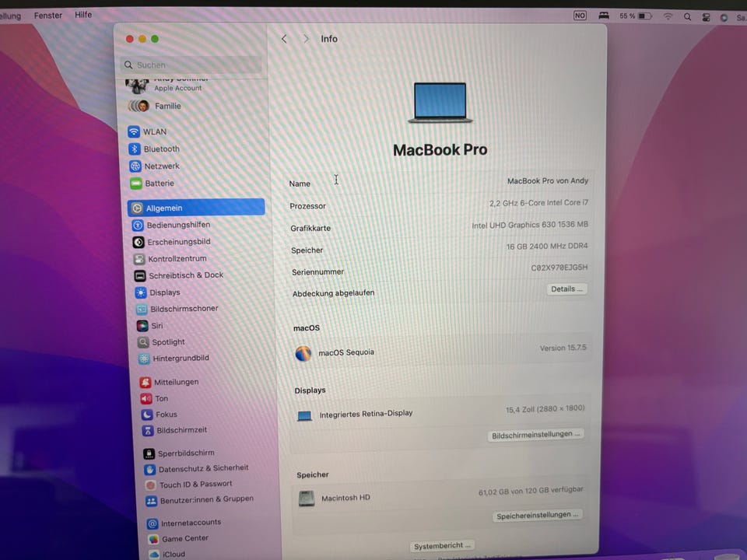The height and width of the screenshot is (560, 747).
Task: Open Batterie settings
Action: [x=152, y=184]
